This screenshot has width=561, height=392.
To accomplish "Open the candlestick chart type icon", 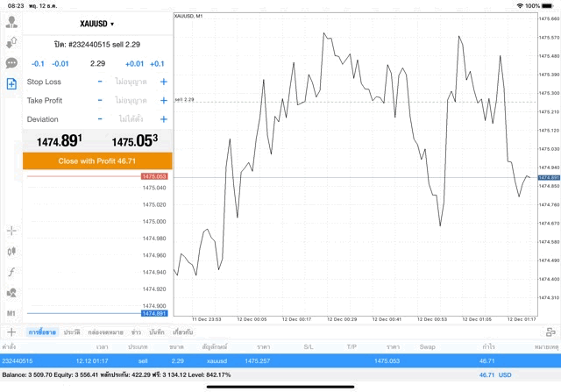I will [11, 251].
